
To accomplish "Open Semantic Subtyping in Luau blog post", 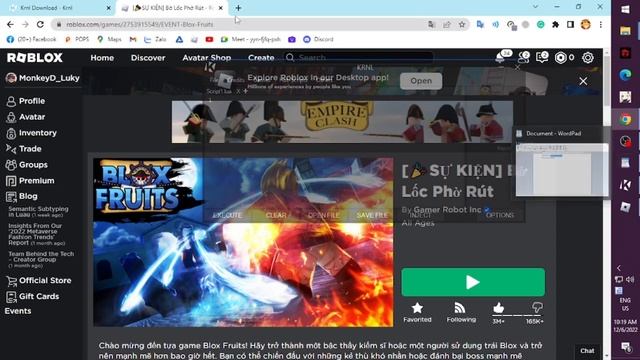I will click(x=38, y=211).
